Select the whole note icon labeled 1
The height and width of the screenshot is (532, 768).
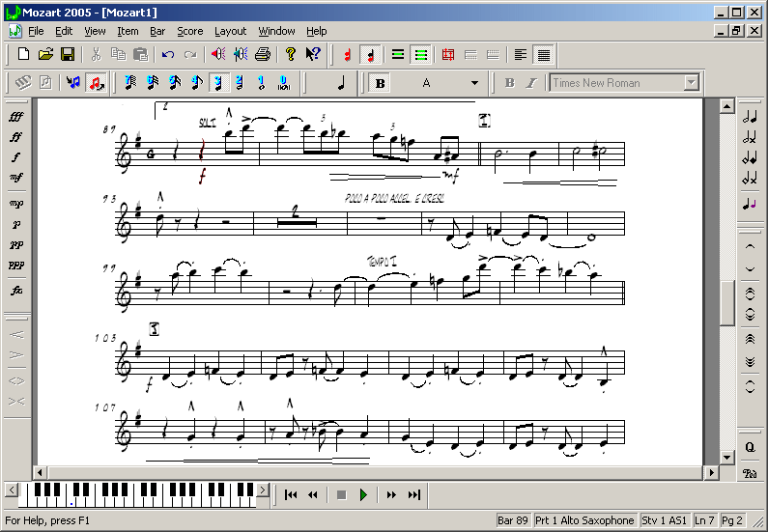[262, 83]
